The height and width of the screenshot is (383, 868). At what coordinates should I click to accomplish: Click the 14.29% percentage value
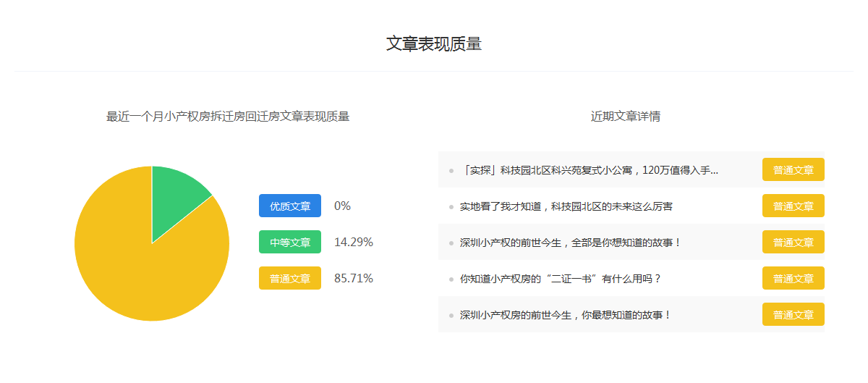tap(354, 242)
